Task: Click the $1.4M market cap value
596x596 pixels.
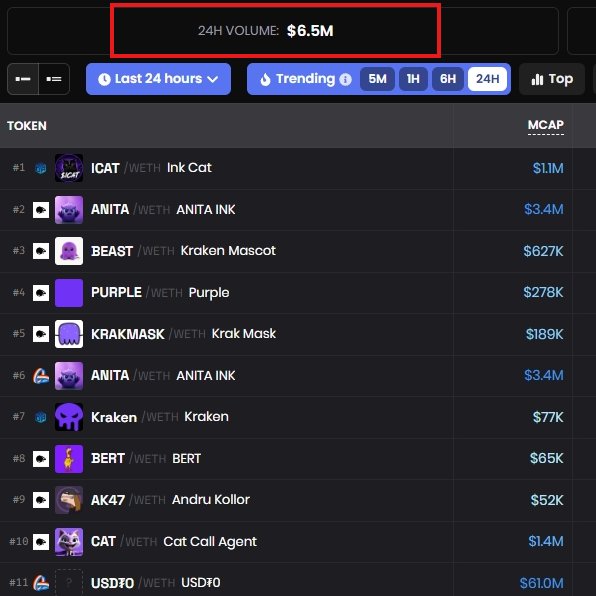Action: pos(546,541)
